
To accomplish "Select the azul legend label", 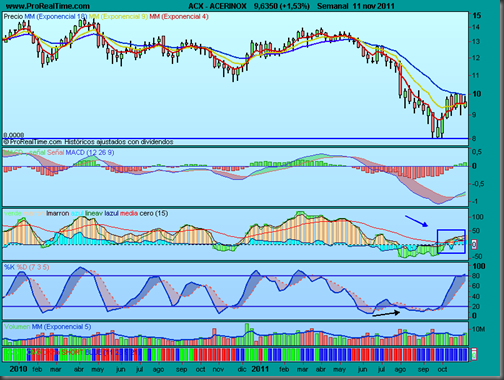I will (77, 213).
